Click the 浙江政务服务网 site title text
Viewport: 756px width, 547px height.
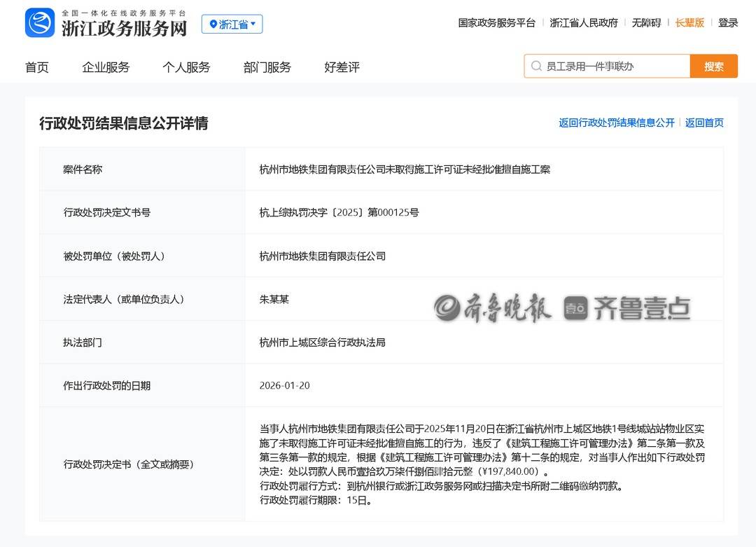click(124, 28)
